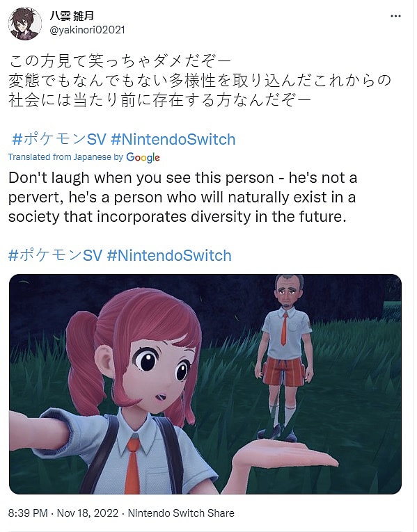417x532 pixels.
Task: Click the 8:39 PM · Nov 18, 2022 timestamp
Action: point(63,513)
